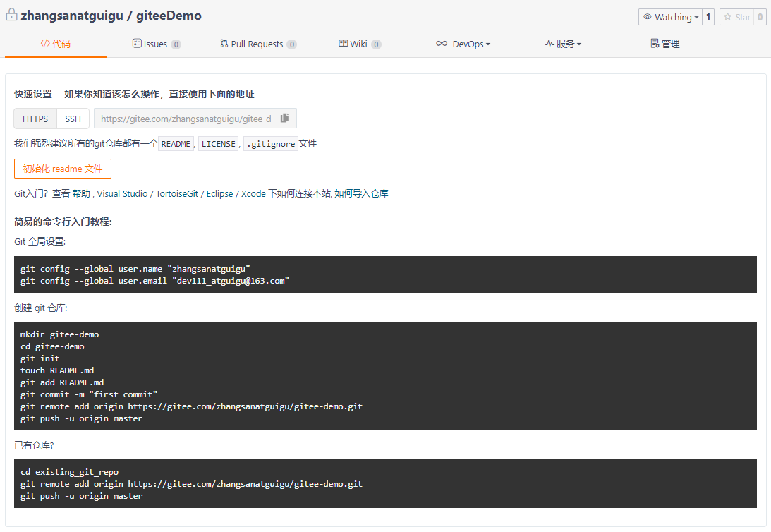Open the 管理 tab
Viewport: 771px width, 532px height.
(664, 44)
